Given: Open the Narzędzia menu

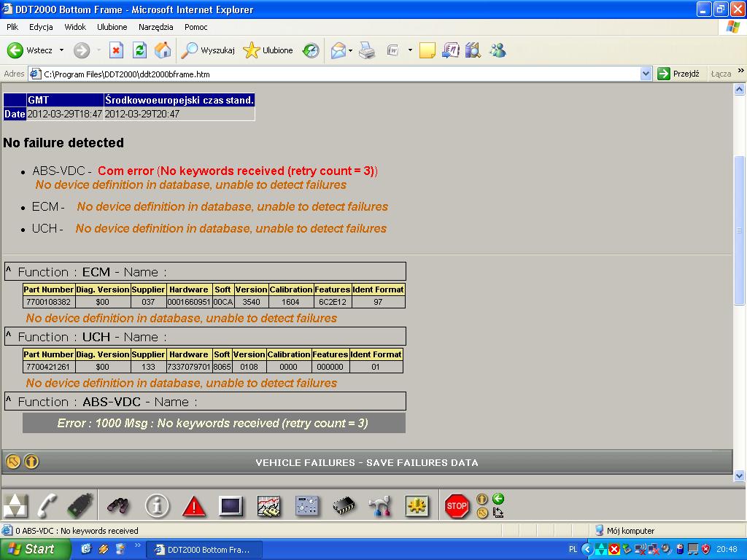Looking at the screenshot, I should [156, 27].
